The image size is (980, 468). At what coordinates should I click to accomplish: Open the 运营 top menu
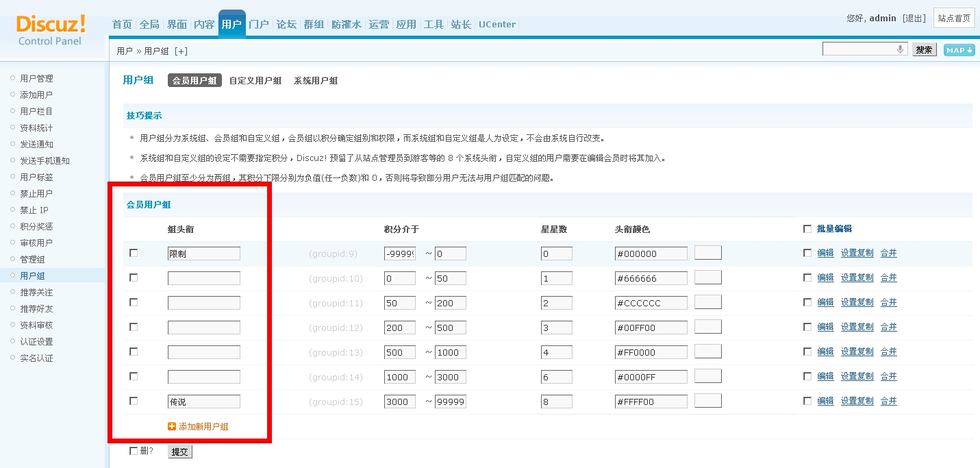click(x=379, y=24)
